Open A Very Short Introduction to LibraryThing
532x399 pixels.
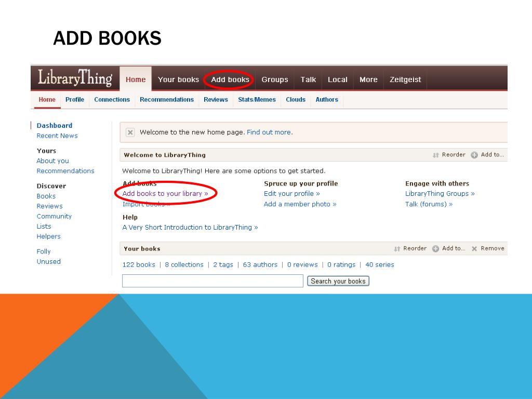coord(190,228)
